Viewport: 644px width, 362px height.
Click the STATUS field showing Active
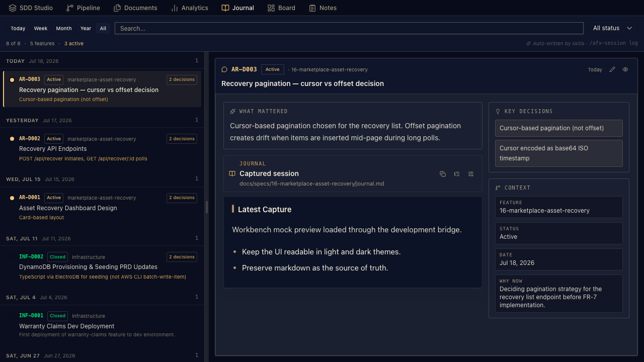(559, 233)
